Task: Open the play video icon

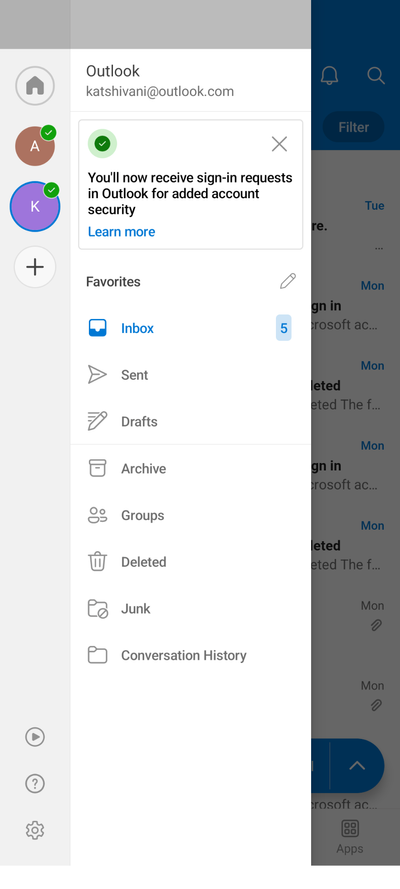Action: (x=35, y=736)
